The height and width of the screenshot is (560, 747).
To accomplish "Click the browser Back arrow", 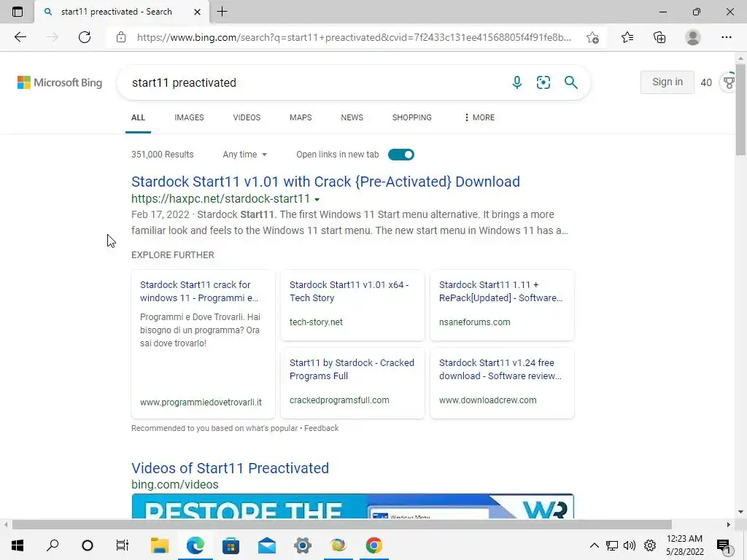I will click(x=20, y=37).
